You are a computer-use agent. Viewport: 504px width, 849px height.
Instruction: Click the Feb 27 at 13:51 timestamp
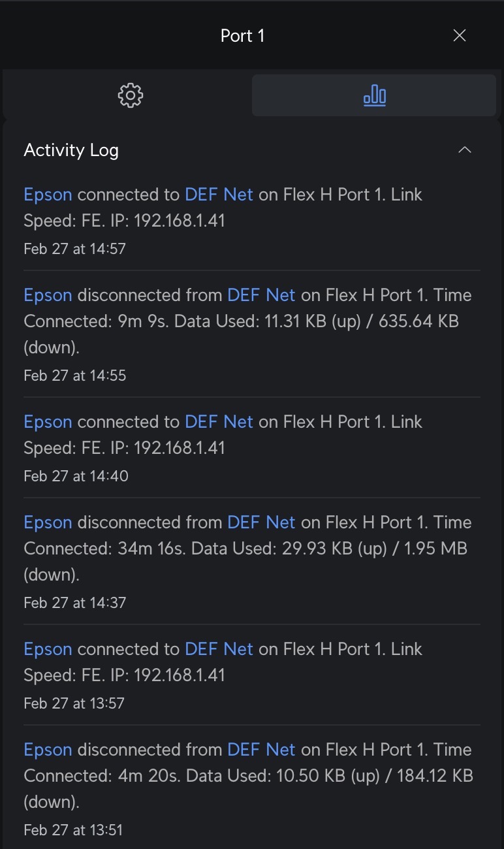click(x=73, y=830)
